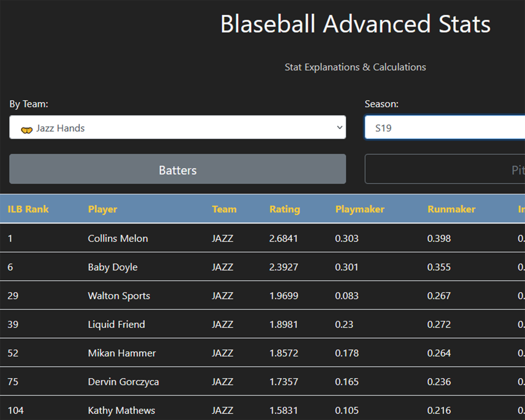Select player Collins Melon

tap(118, 238)
